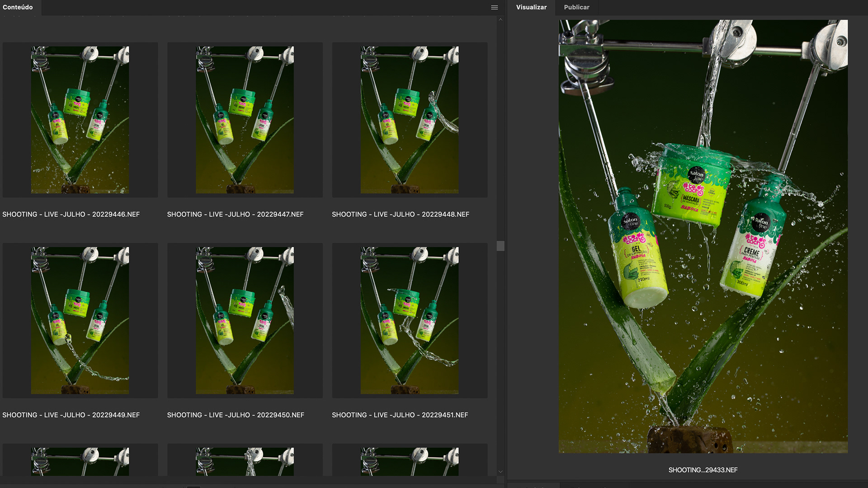Open the Conteúdo panel menu icon
This screenshot has width=868, height=488.
pyautogui.click(x=494, y=7)
